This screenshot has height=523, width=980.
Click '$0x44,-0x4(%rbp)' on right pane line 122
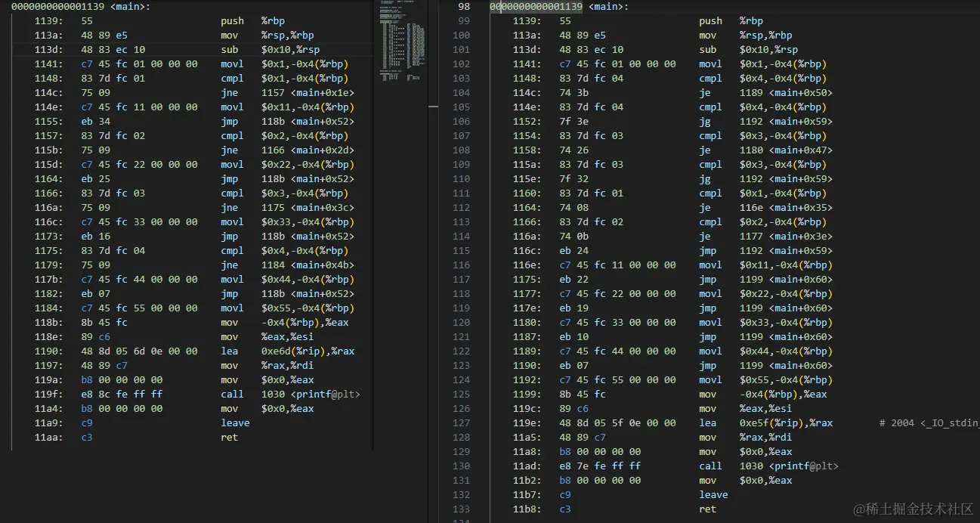(x=786, y=351)
